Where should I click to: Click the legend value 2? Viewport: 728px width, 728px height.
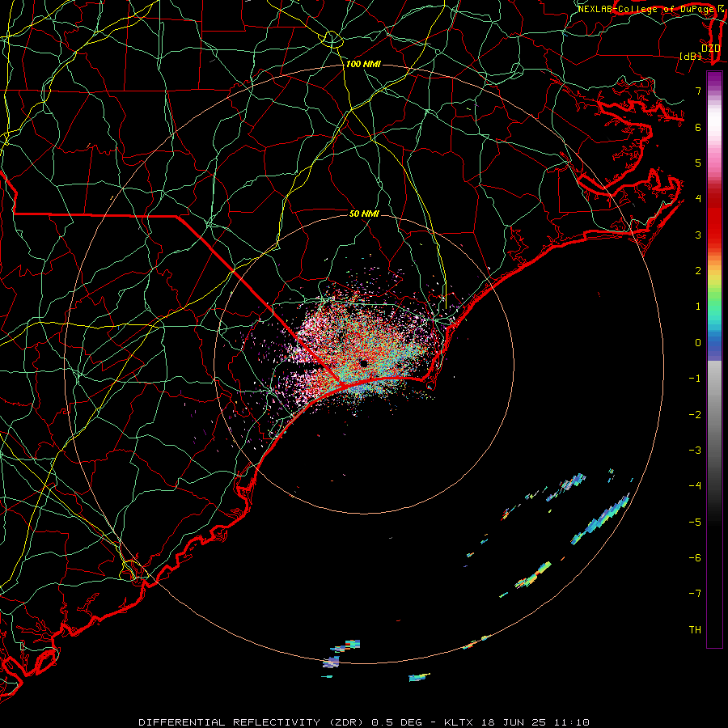(x=698, y=271)
